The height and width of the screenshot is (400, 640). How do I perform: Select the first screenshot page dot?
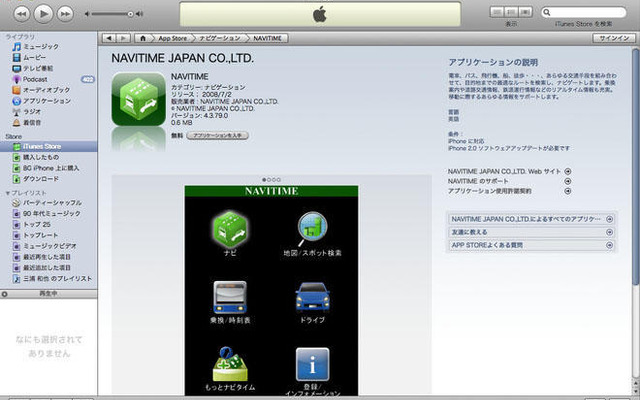pos(264,180)
